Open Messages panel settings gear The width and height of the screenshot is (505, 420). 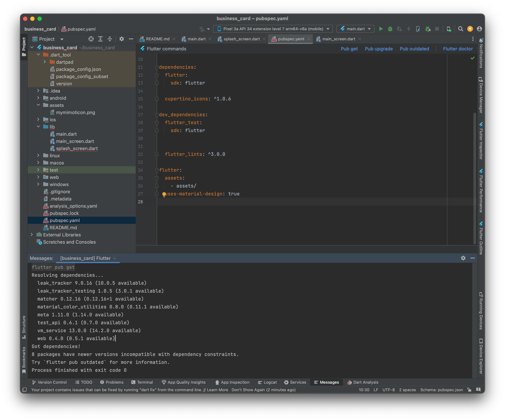pos(463,258)
